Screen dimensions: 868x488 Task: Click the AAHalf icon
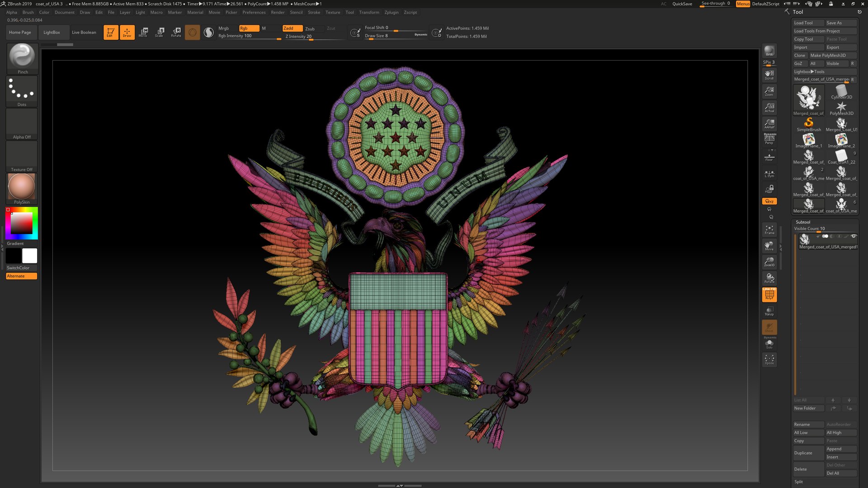click(x=769, y=123)
